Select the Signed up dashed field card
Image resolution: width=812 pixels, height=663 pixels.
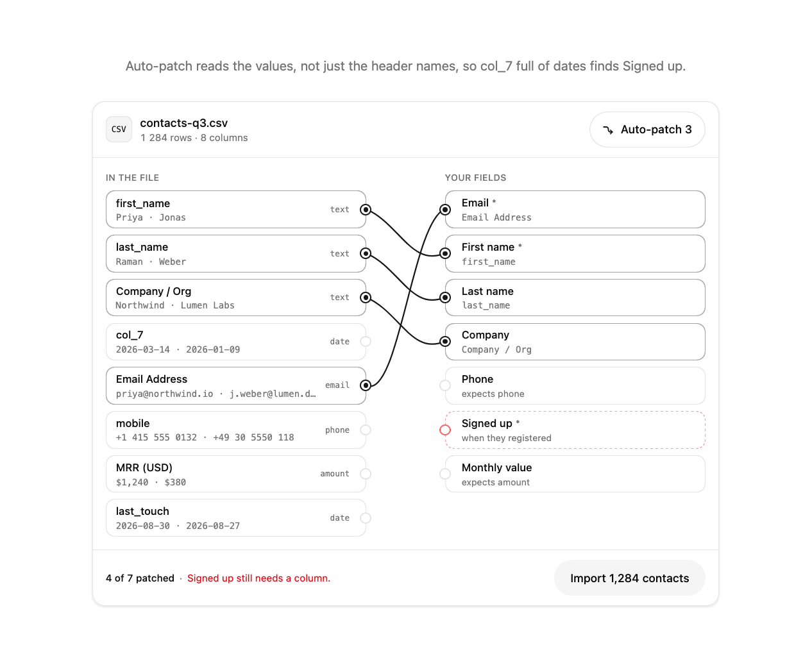click(575, 430)
